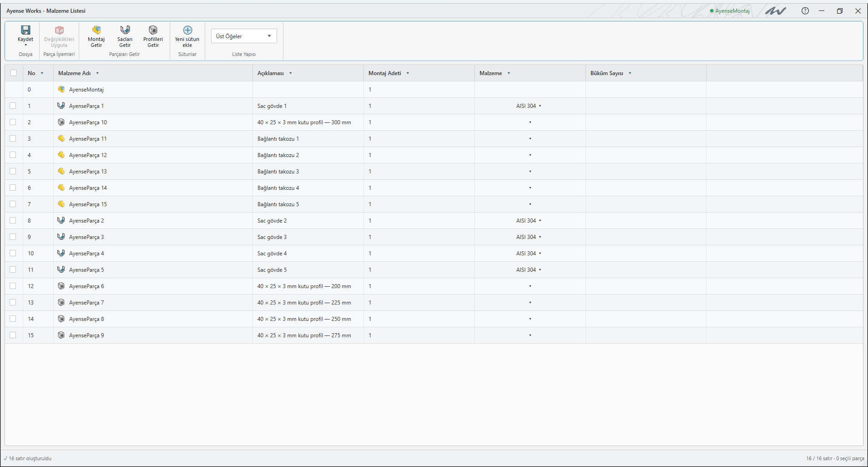Check the row 8 AyenseParça 2 checkbox
Image resolution: width=868 pixels, height=467 pixels.
click(13, 220)
